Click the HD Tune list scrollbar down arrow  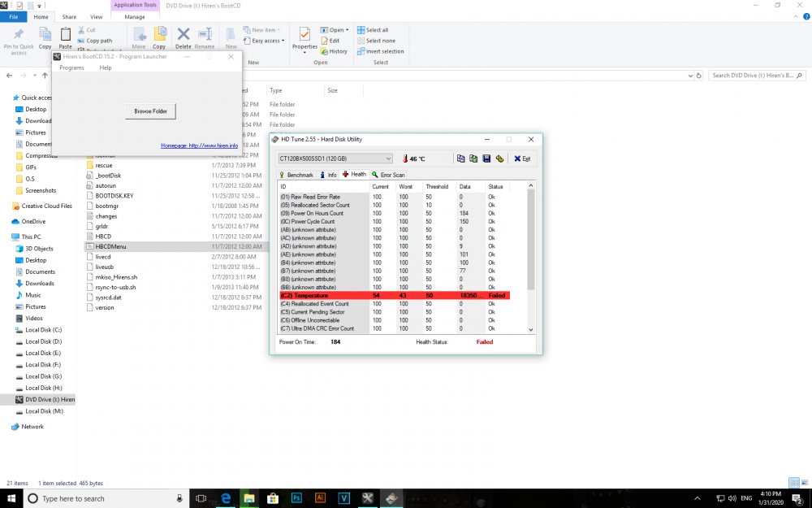coord(531,330)
